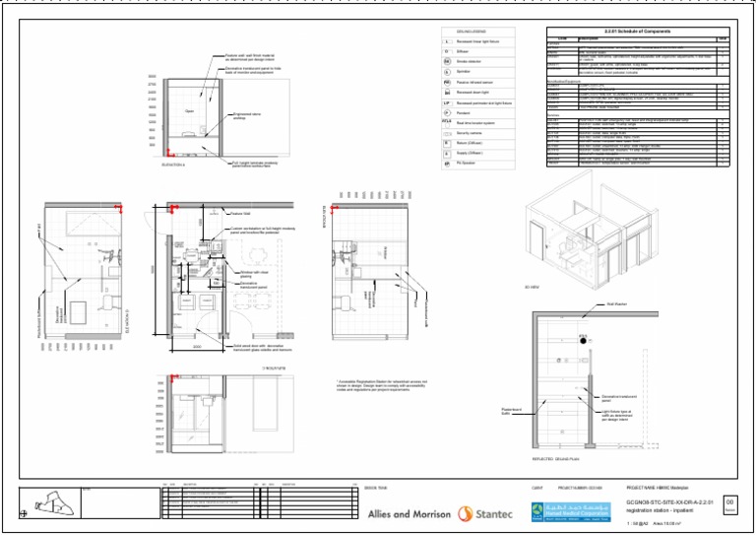
Task: Click the 'ELEVATION A' view label
Action: pos(173,165)
